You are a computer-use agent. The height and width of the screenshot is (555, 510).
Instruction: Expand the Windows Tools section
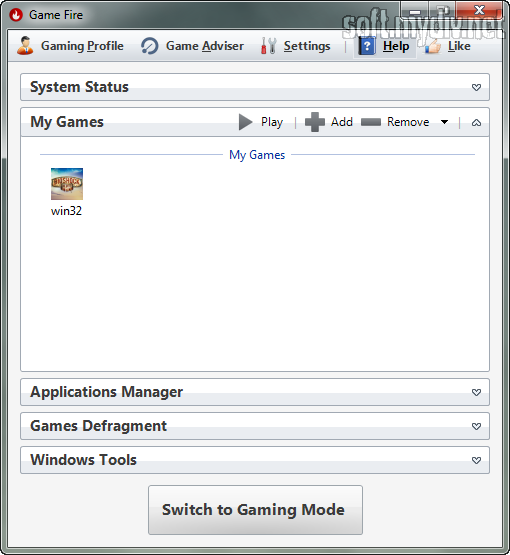click(476, 460)
